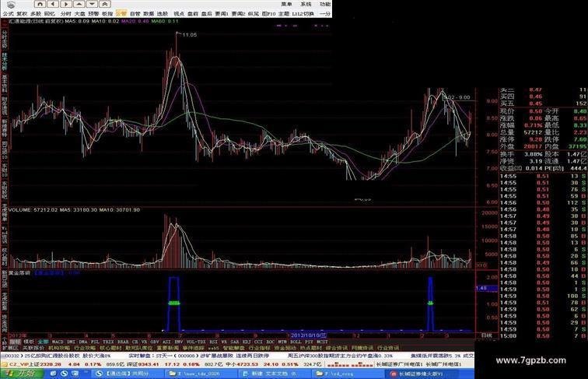Open the 热点题材 link

(x=310, y=348)
